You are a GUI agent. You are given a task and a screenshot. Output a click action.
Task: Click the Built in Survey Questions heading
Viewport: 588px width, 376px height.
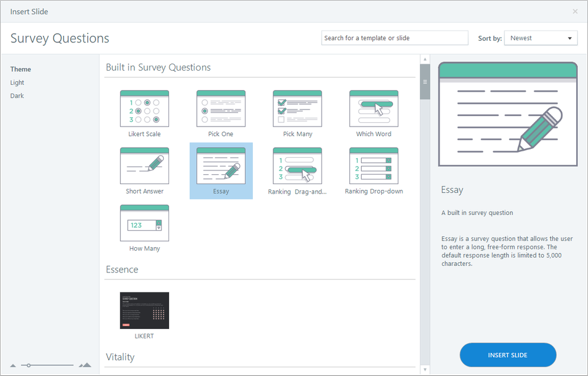click(x=158, y=68)
